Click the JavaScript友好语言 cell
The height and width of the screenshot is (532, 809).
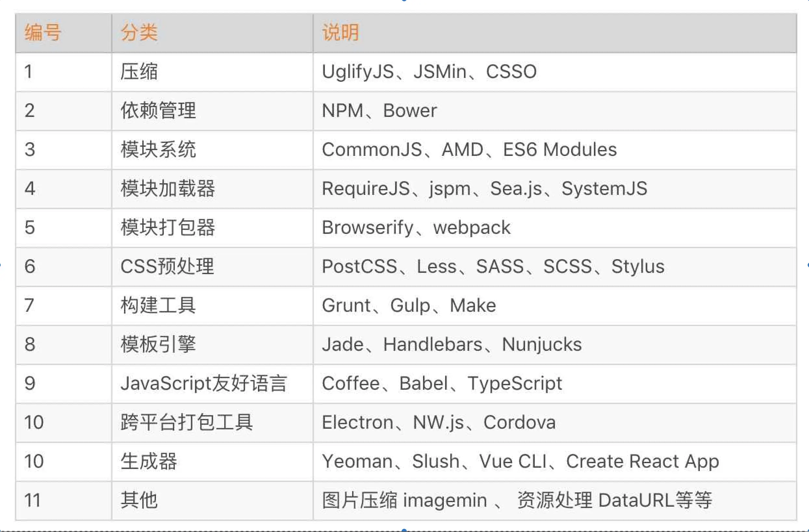click(x=212, y=384)
